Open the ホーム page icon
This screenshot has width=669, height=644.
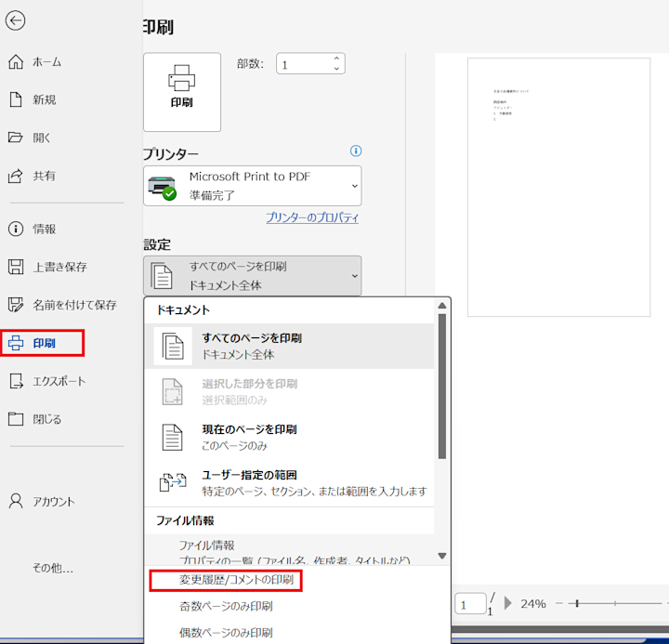(x=16, y=62)
